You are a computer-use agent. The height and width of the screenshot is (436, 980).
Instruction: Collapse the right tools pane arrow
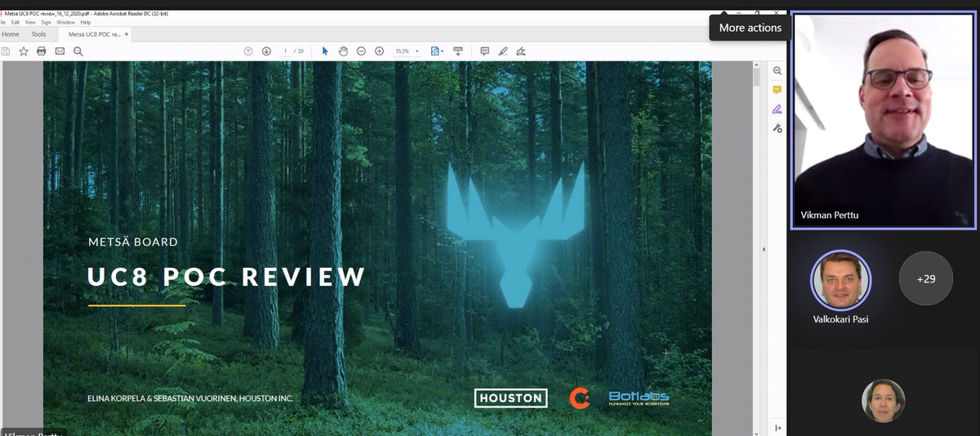click(764, 249)
